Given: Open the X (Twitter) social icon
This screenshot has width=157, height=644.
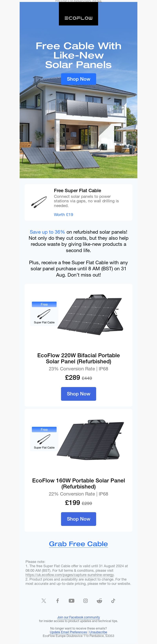Looking at the screenshot, I should tap(44, 601).
